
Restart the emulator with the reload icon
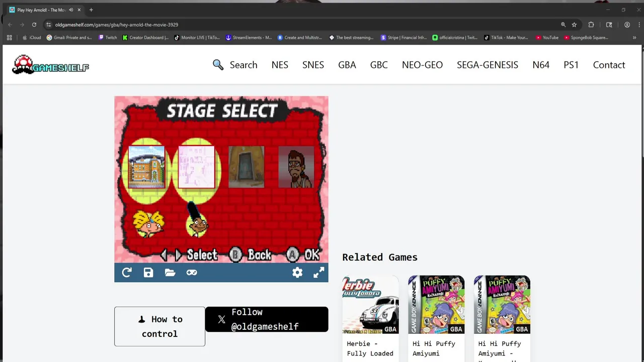[127, 273]
